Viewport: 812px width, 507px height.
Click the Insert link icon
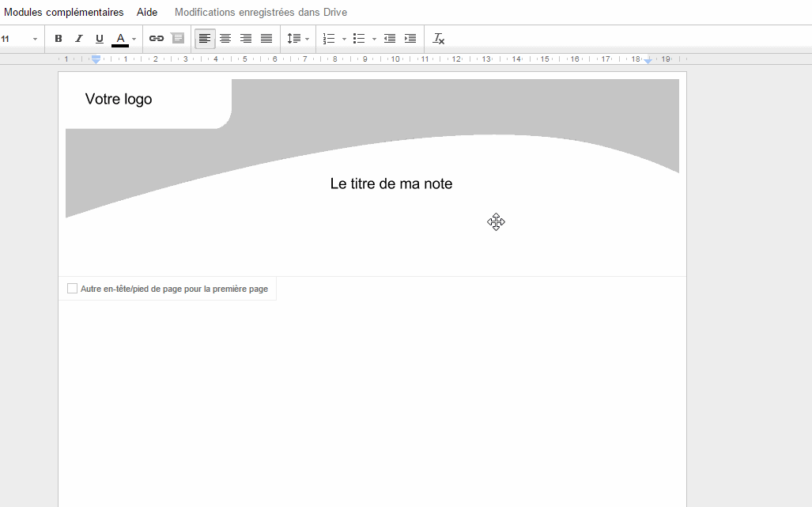pyautogui.click(x=156, y=38)
